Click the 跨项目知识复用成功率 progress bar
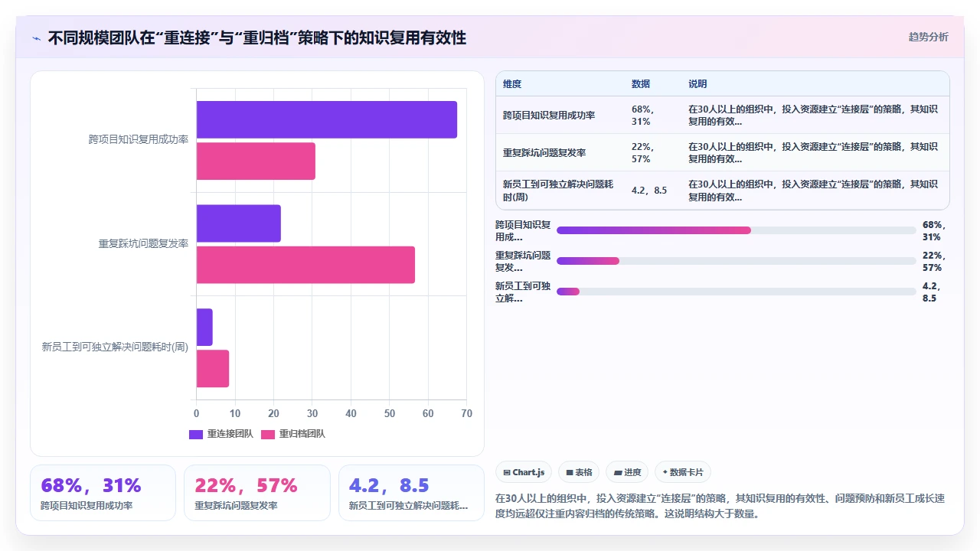 pyautogui.click(x=737, y=230)
